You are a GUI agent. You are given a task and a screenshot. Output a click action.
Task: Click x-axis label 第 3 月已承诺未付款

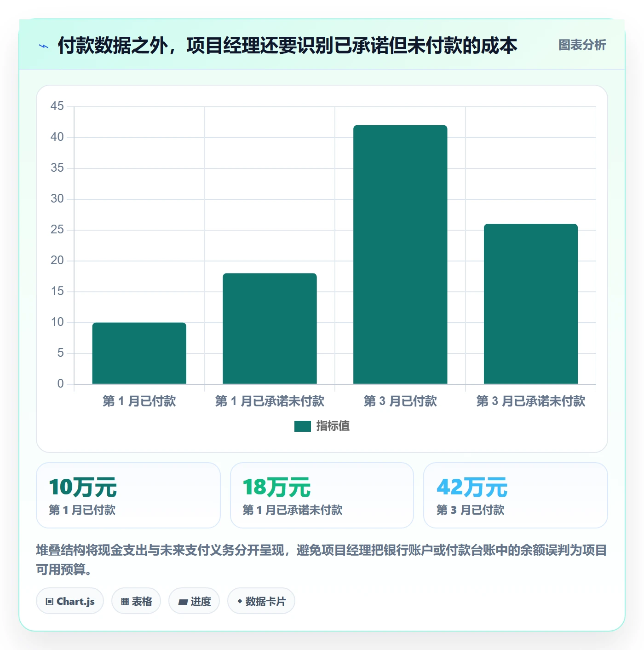click(531, 401)
